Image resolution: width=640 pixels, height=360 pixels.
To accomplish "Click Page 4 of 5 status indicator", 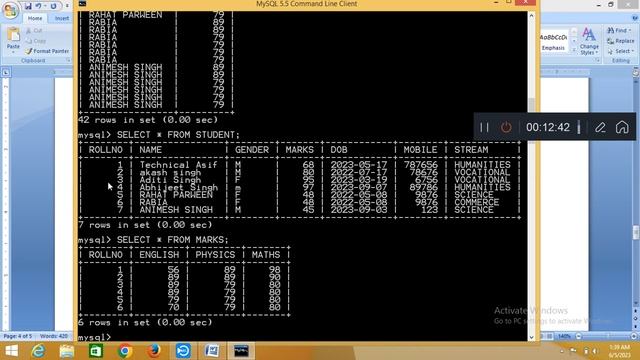I will point(17,336).
